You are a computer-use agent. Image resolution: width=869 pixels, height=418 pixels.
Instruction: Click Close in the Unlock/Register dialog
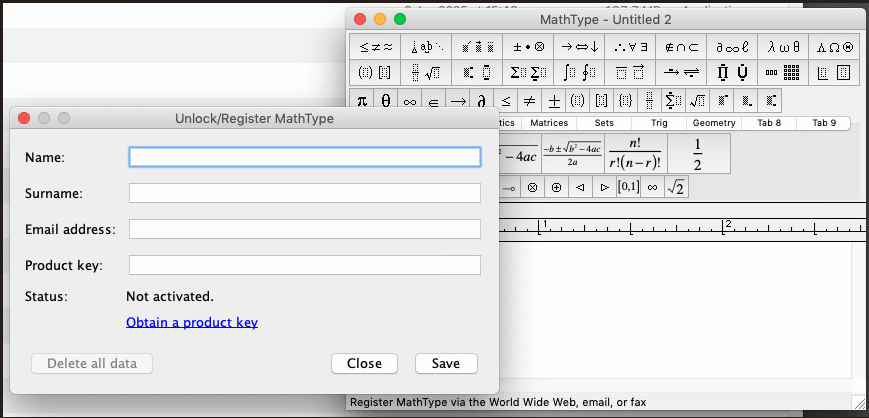364,364
